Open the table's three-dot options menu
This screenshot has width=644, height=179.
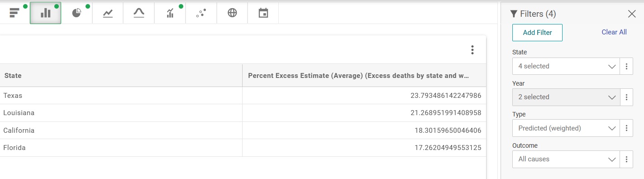tap(472, 50)
